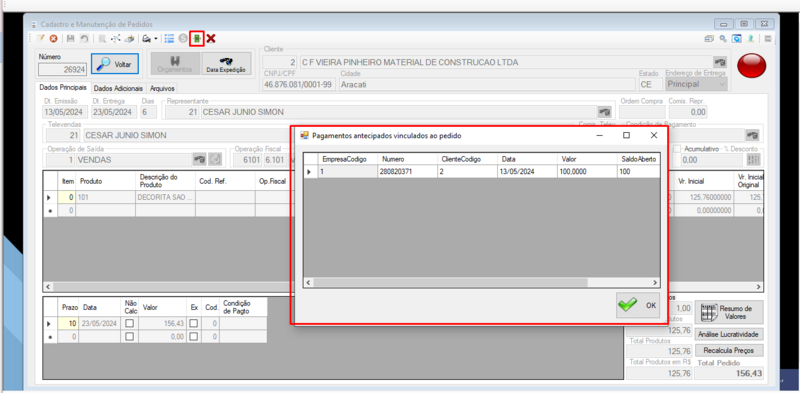Image resolution: width=800 pixels, height=393 pixels.
Task: Select the row selector arrow in dialog grid
Action: click(310, 172)
